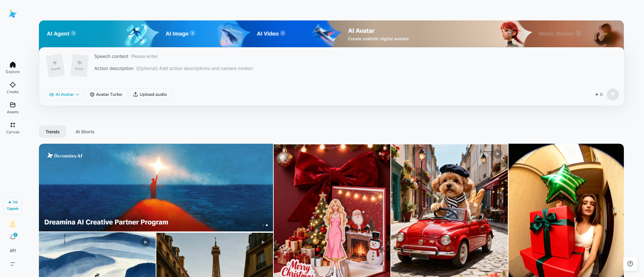Click the credit cost sparkle indicator
644x277 pixels.
[x=599, y=94]
